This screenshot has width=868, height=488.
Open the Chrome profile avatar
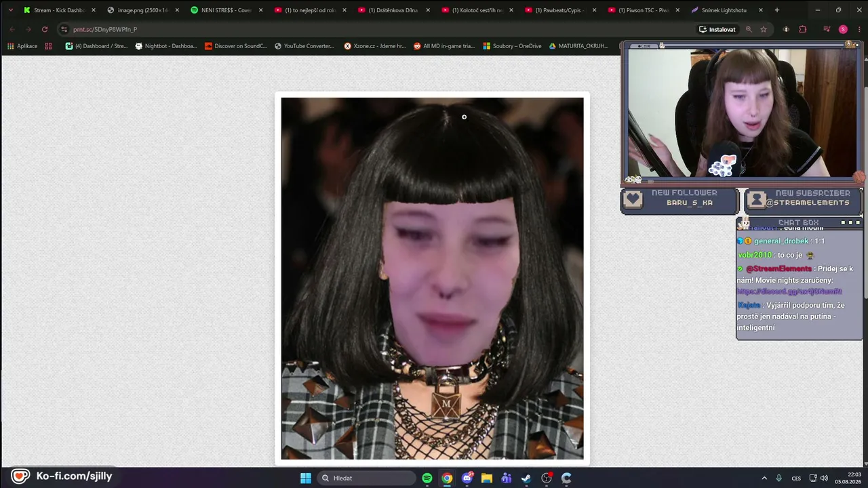coord(843,29)
